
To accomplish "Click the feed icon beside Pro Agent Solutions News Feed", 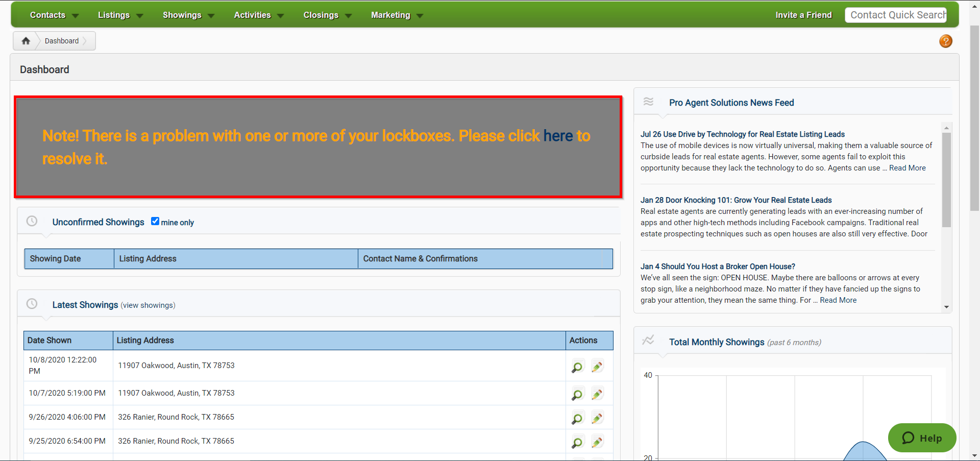I will click(648, 102).
